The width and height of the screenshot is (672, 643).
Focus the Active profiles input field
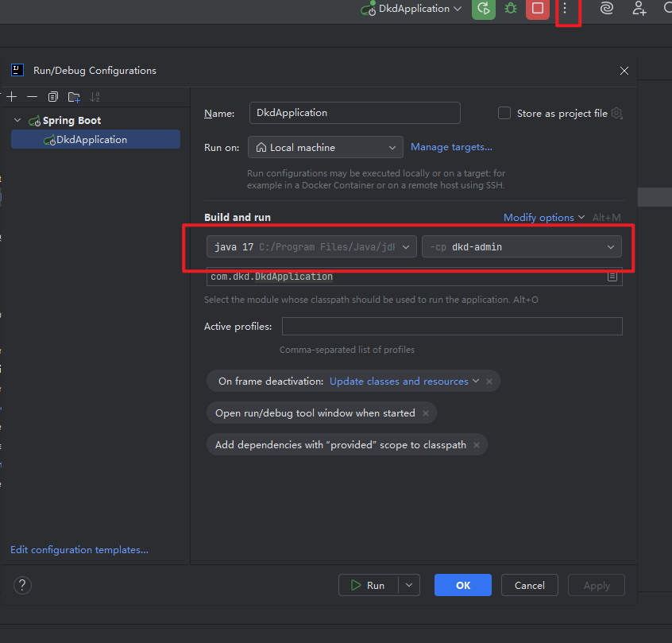(452, 327)
